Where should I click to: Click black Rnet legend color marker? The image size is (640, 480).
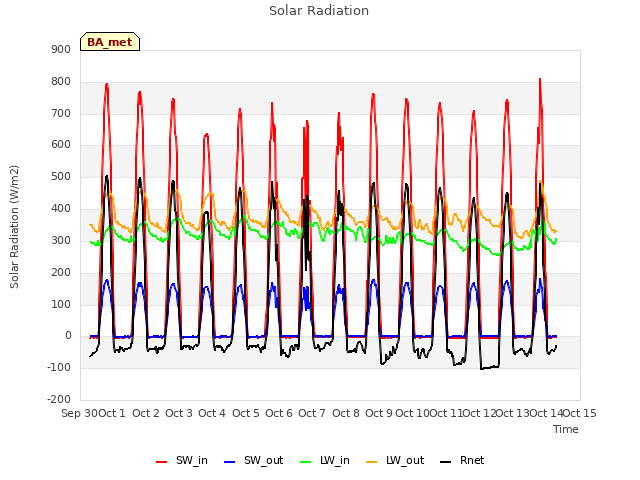pos(446,462)
